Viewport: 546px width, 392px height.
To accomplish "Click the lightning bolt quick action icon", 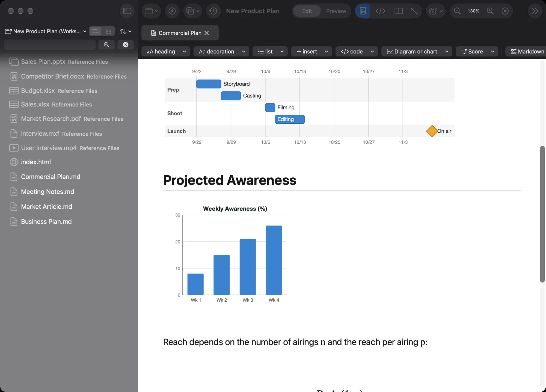I will pyautogui.click(x=172, y=11).
